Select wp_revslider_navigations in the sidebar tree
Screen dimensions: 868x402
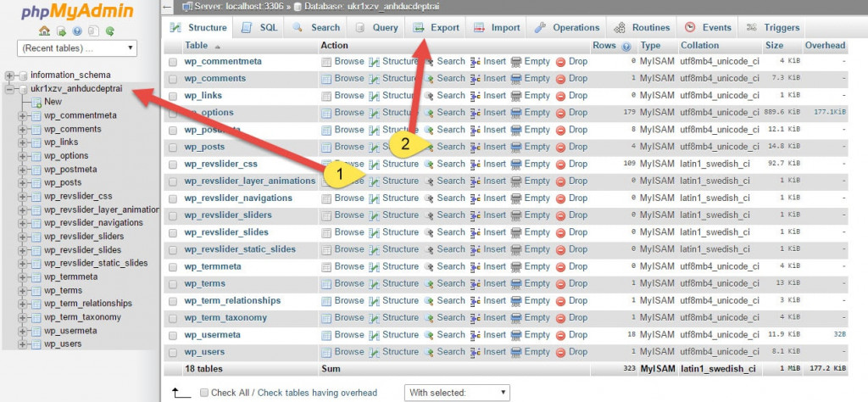93,223
